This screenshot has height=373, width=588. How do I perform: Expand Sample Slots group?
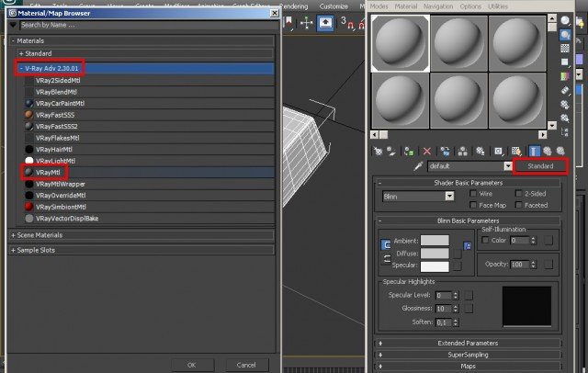[13, 250]
